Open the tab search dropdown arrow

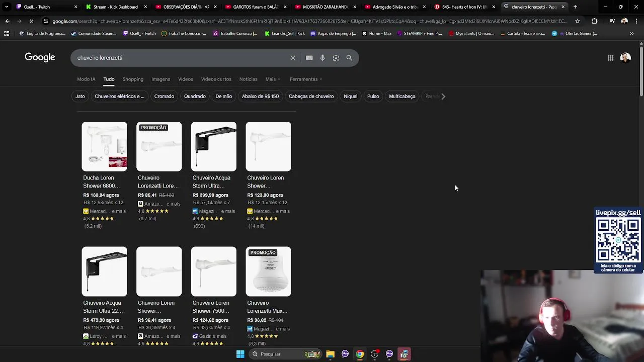(x=7, y=7)
